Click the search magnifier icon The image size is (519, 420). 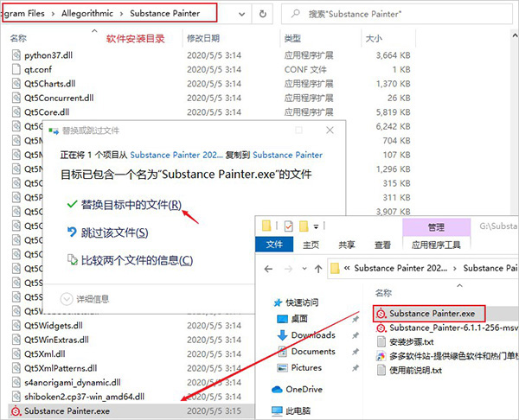[x=295, y=14]
